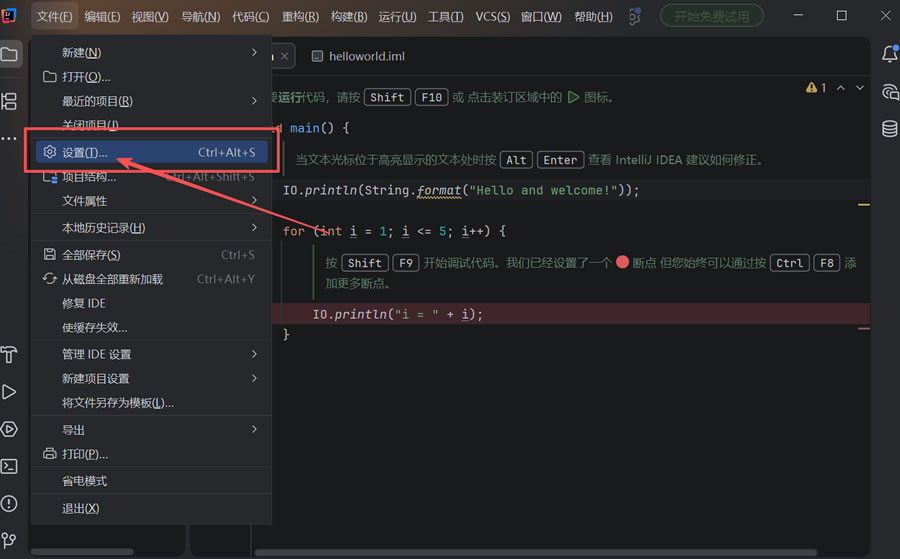Select 设置(T)... menu entry
The image size is (900, 559).
(151, 152)
